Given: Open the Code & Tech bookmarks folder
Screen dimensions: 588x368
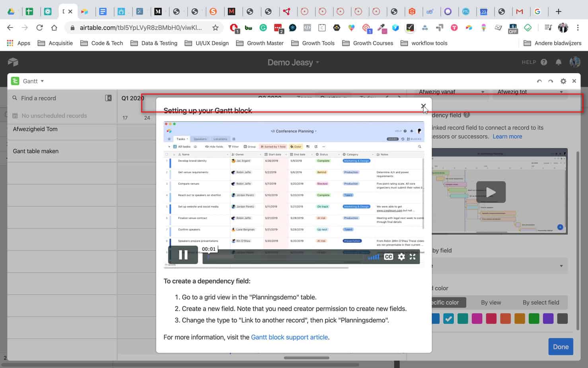Looking at the screenshot, I should (x=102, y=43).
